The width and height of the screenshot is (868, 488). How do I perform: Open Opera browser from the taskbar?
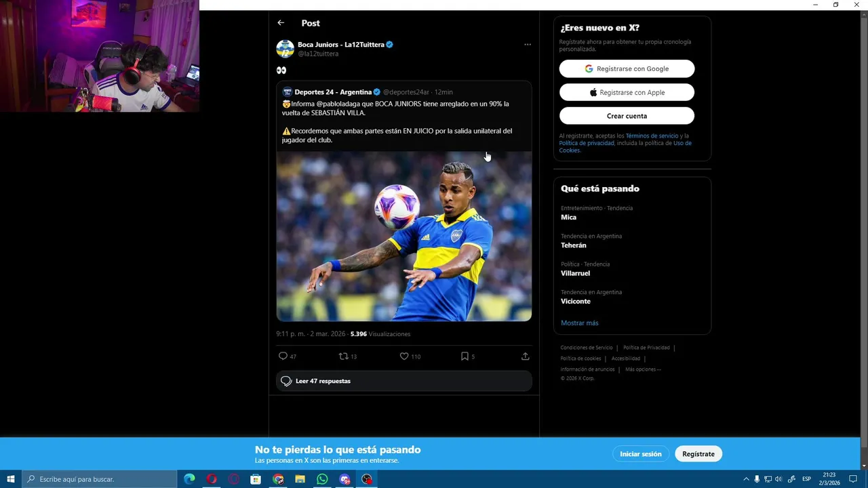pos(212,479)
